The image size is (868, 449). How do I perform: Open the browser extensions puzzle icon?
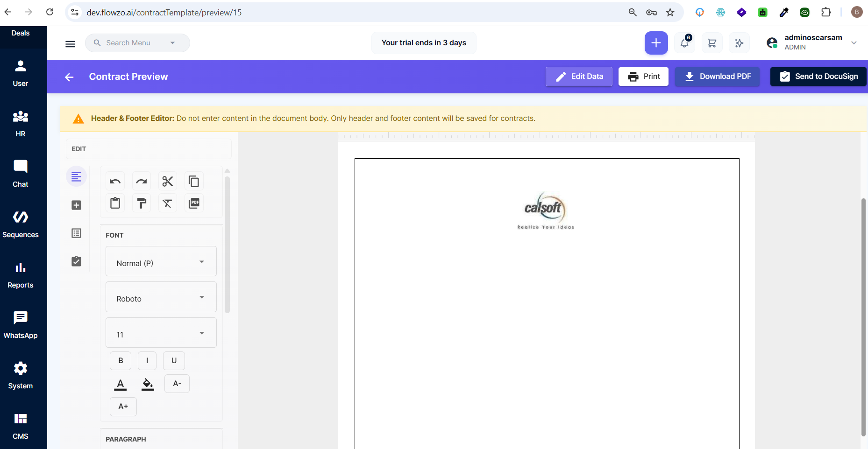coord(826,12)
